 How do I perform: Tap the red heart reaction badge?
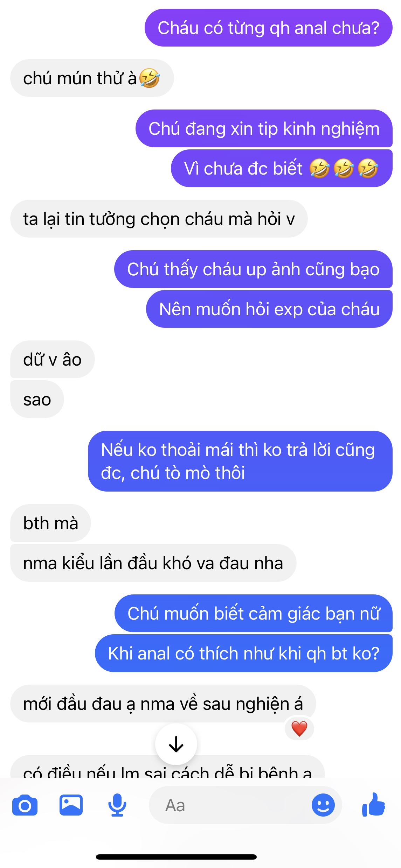click(299, 729)
